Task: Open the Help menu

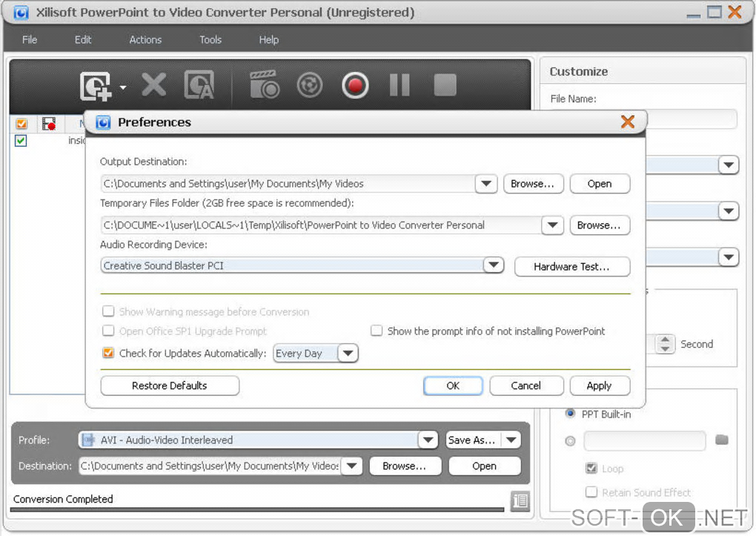Action: pyautogui.click(x=268, y=39)
